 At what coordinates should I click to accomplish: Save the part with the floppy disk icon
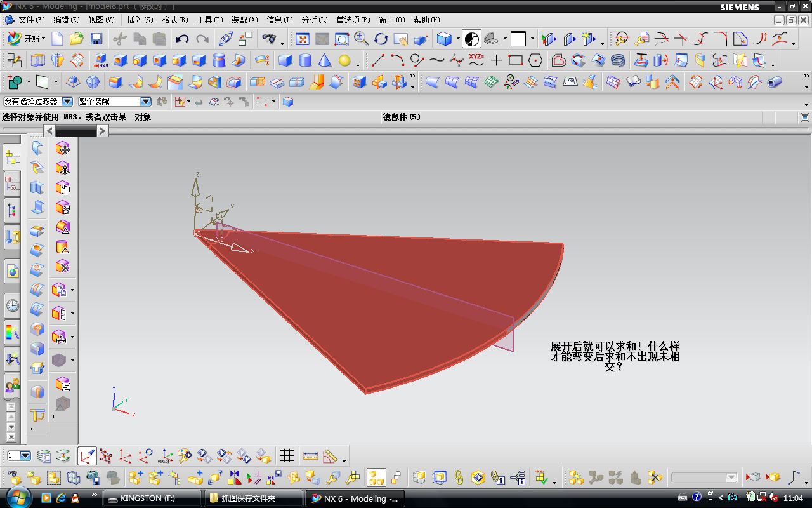tap(96, 39)
